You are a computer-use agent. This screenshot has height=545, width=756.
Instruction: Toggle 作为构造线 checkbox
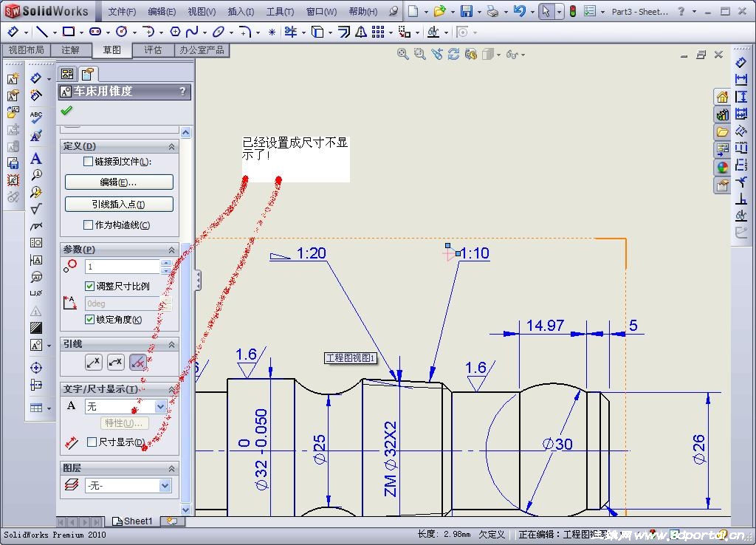tap(89, 224)
